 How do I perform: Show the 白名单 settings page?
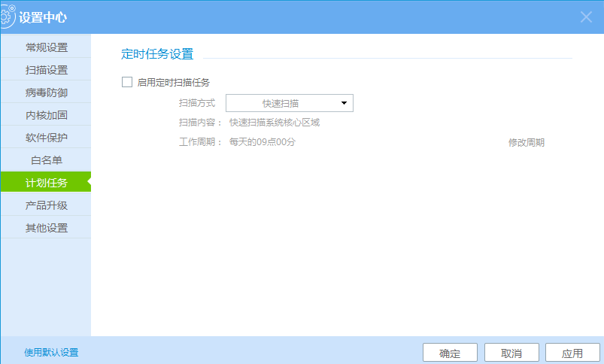point(46,160)
